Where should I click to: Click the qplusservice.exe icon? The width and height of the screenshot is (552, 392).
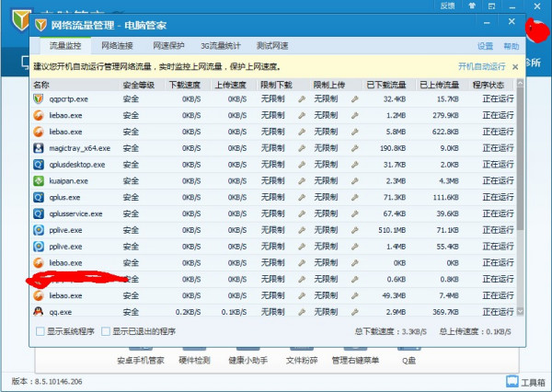[39, 213]
